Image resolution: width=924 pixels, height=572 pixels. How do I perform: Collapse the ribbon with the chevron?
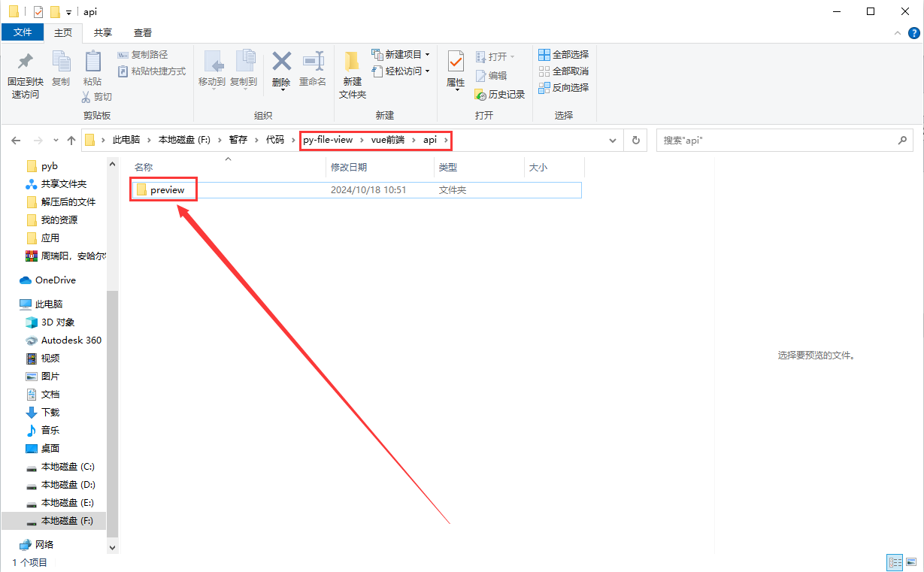click(x=896, y=33)
